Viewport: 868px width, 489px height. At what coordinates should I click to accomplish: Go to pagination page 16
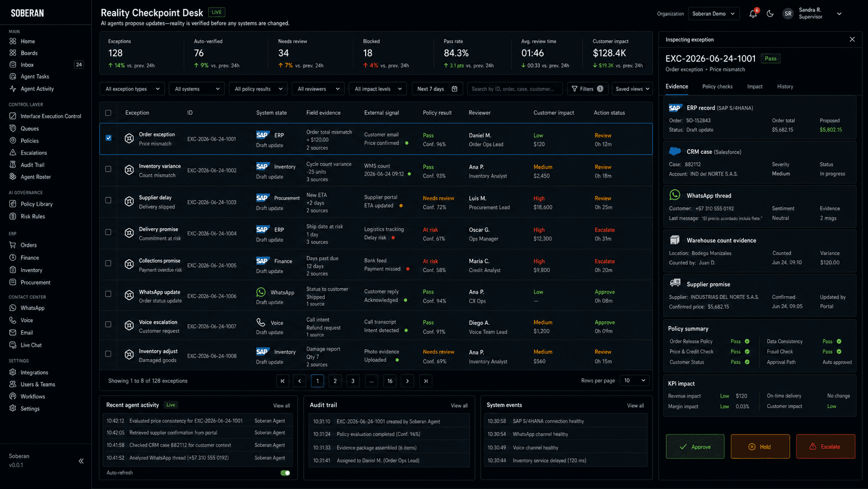(390, 381)
